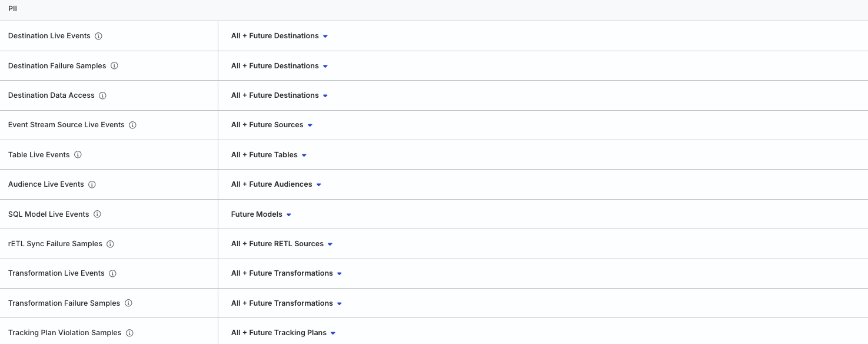Viewport: 868px width, 344px height.
Task: Click the Destination Data Access label
Action: coord(51,95)
